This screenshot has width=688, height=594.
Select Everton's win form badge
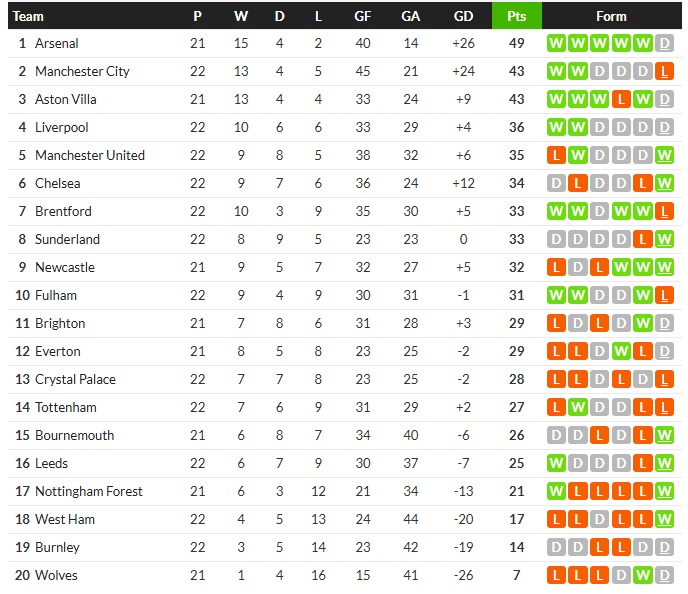[622, 351]
